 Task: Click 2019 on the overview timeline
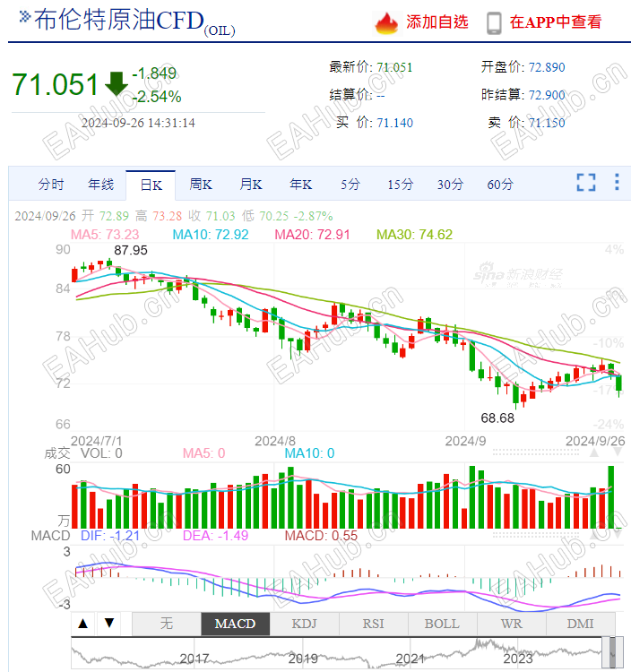pos(303,659)
